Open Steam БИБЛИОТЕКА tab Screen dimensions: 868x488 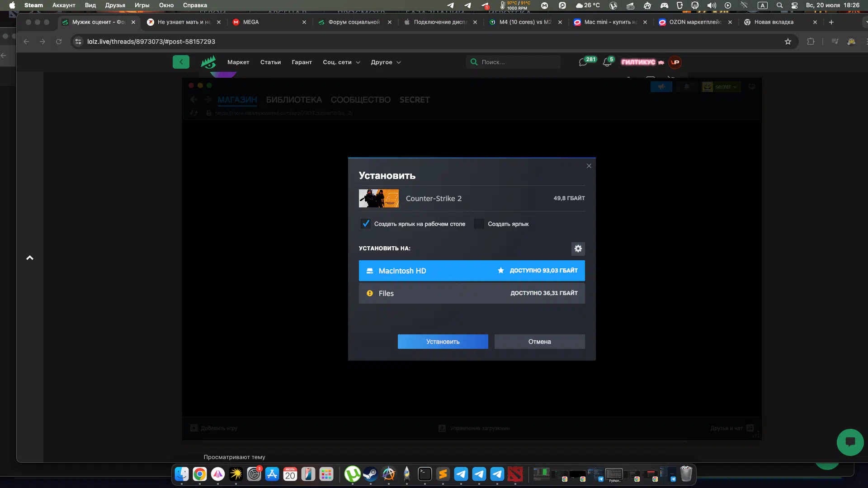click(294, 100)
